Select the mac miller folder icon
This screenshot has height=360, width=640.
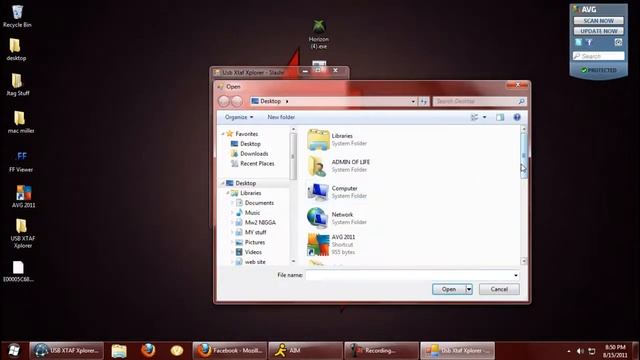coord(20,118)
